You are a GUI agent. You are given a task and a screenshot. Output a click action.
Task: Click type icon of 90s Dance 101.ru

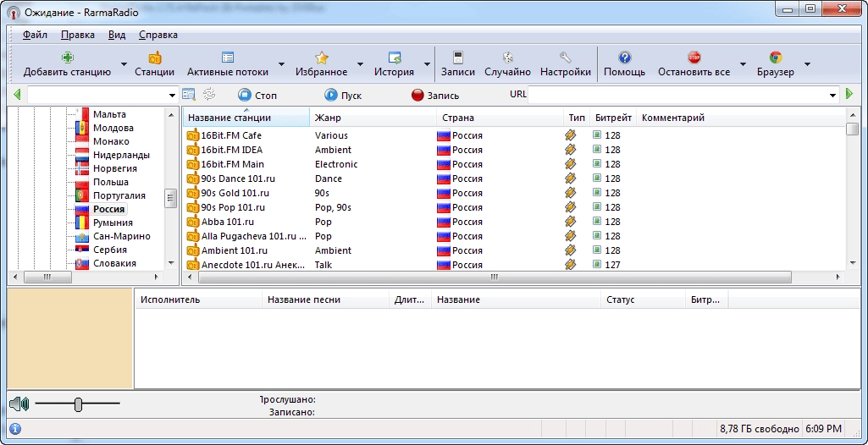click(570, 179)
